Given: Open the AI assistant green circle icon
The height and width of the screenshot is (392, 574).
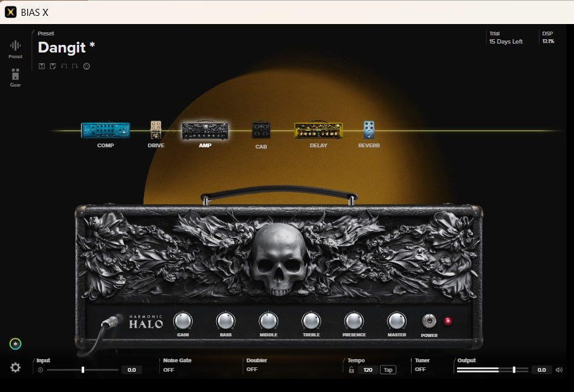Looking at the screenshot, I should pyautogui.click(x=15, y=344).
